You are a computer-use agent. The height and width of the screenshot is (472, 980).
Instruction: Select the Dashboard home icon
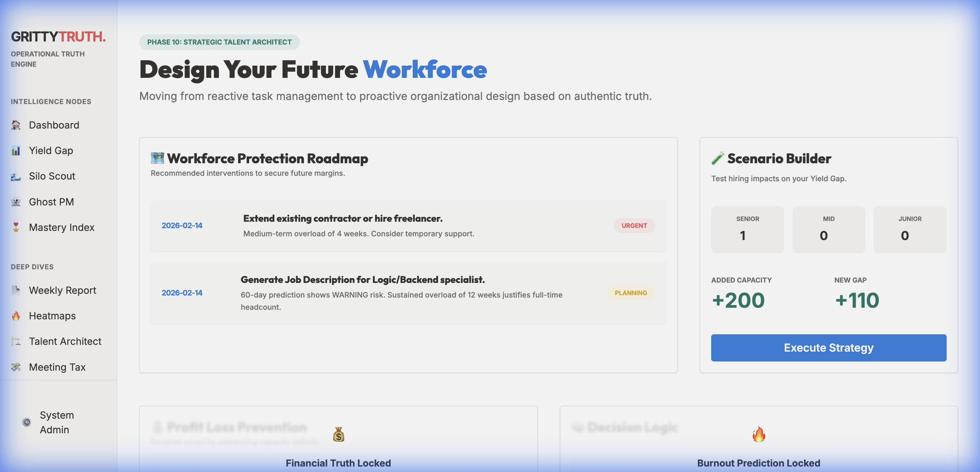[16, 125]
